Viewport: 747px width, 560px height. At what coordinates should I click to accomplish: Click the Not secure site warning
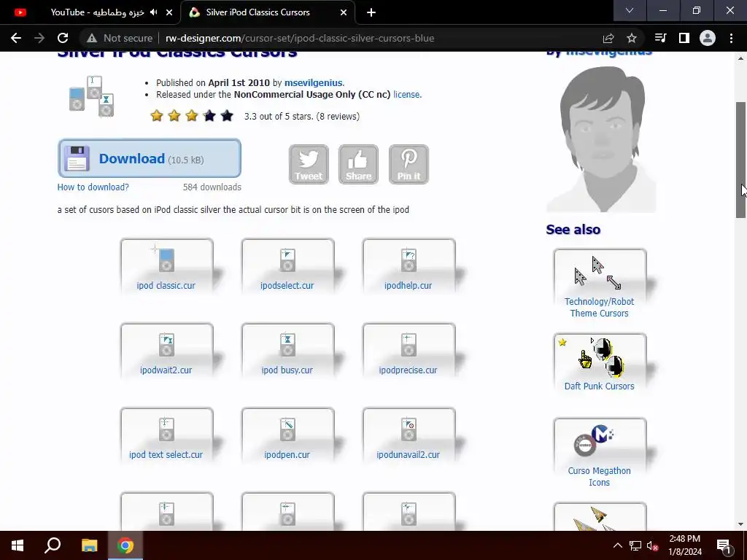120,38
